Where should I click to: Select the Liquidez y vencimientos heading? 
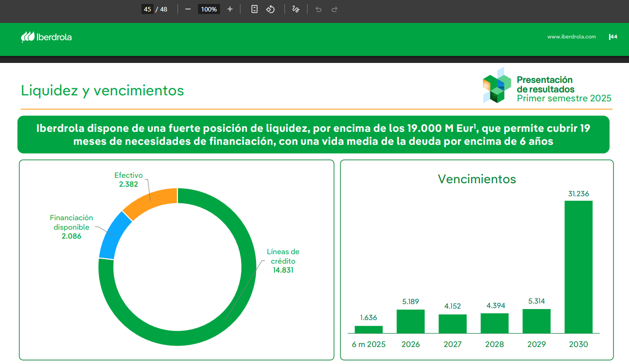coord(102,90)
